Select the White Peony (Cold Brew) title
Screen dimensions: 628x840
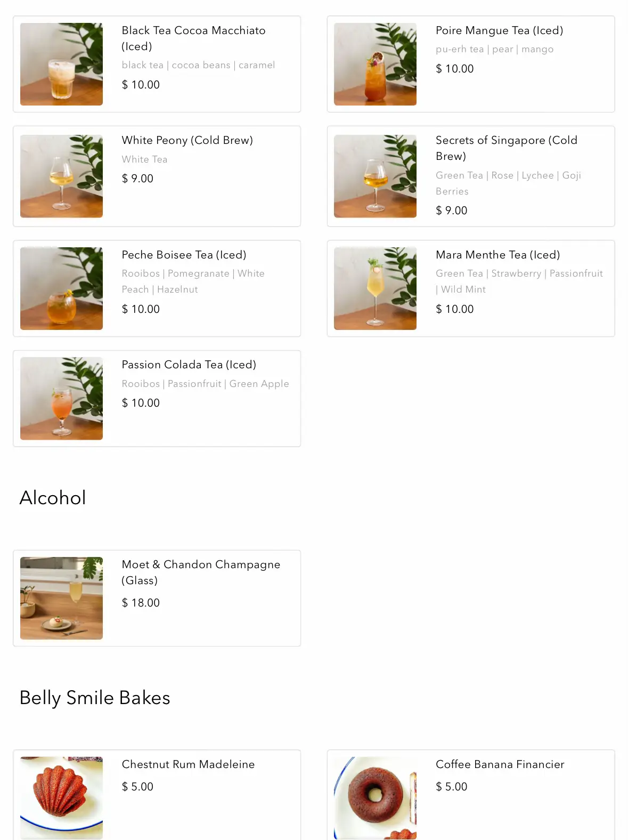pos(187,140)
